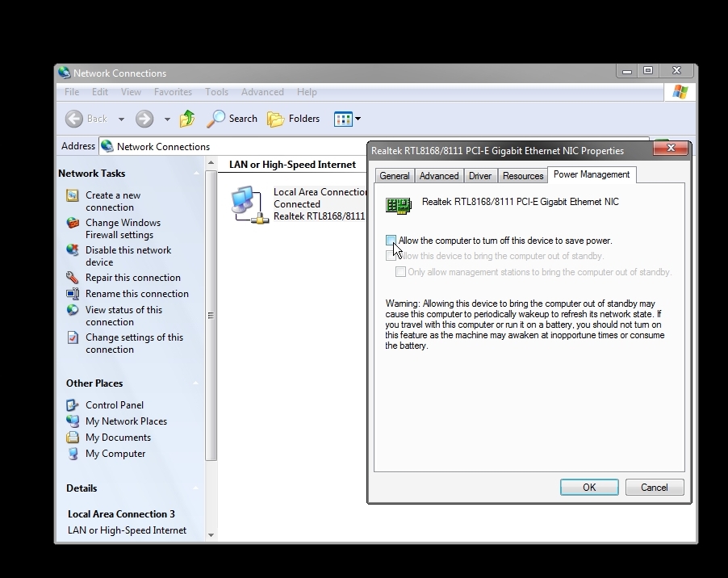Screen dimensions: 728x578
Task: Click the Address bar network icon
Action: (107, 146)
